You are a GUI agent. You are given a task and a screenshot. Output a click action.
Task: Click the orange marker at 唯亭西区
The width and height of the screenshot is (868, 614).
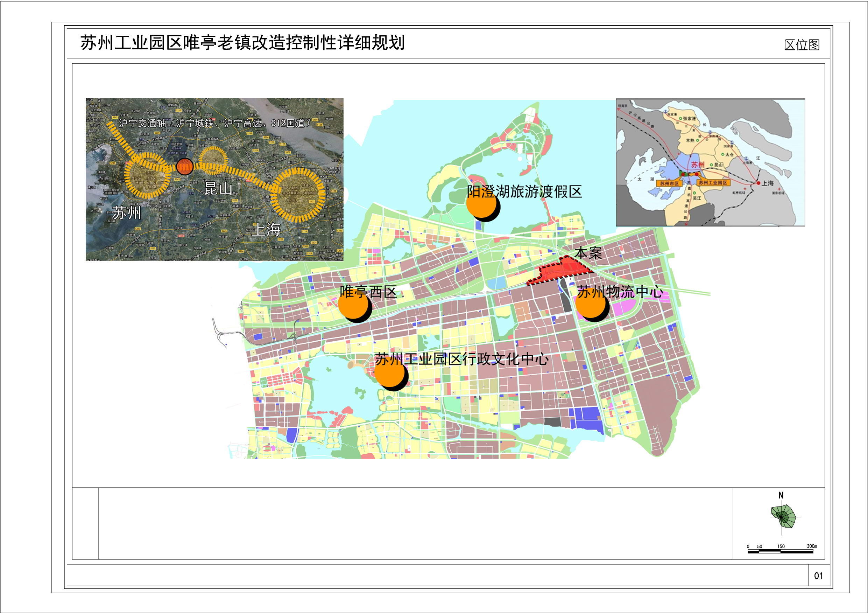(x=353, y=306)
